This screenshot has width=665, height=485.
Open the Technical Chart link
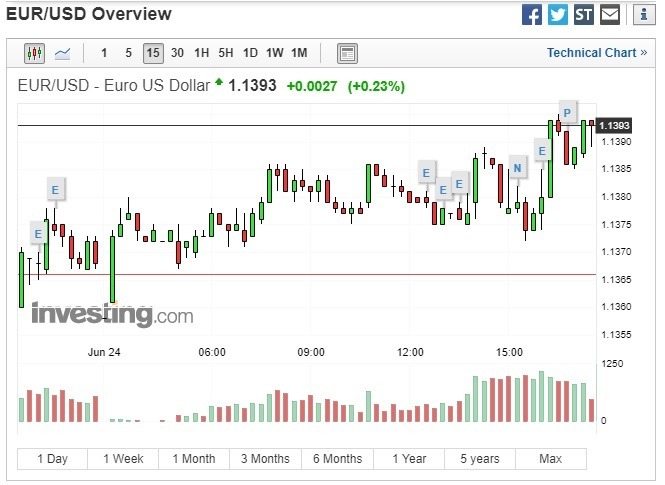[x=597, y=53]
